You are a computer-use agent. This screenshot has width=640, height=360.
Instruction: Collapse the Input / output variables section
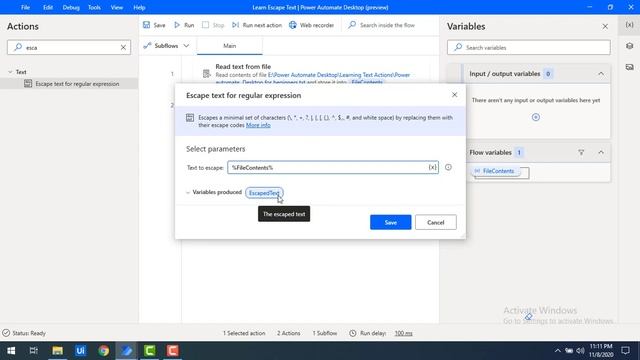[601, 74]
